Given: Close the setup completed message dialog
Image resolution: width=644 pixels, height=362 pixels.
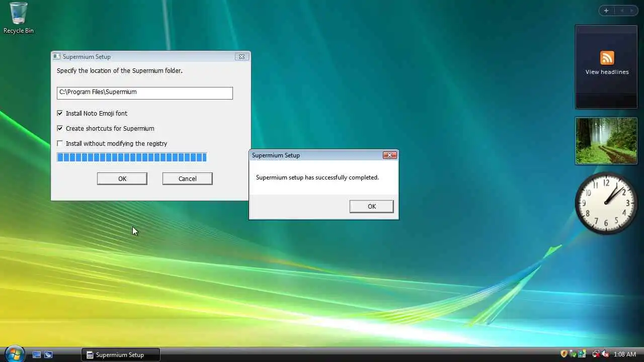Looking at the screenshot, I should tap(389, 155).
